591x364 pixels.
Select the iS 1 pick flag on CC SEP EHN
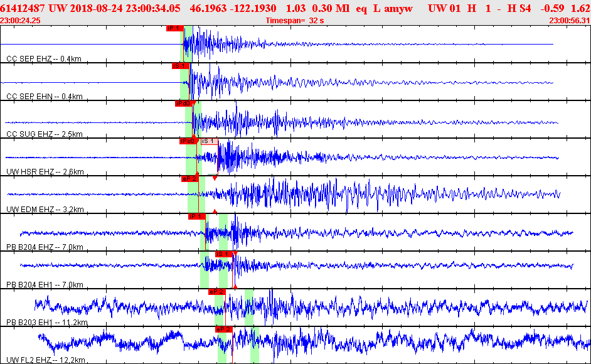click(x=181, y=66)
